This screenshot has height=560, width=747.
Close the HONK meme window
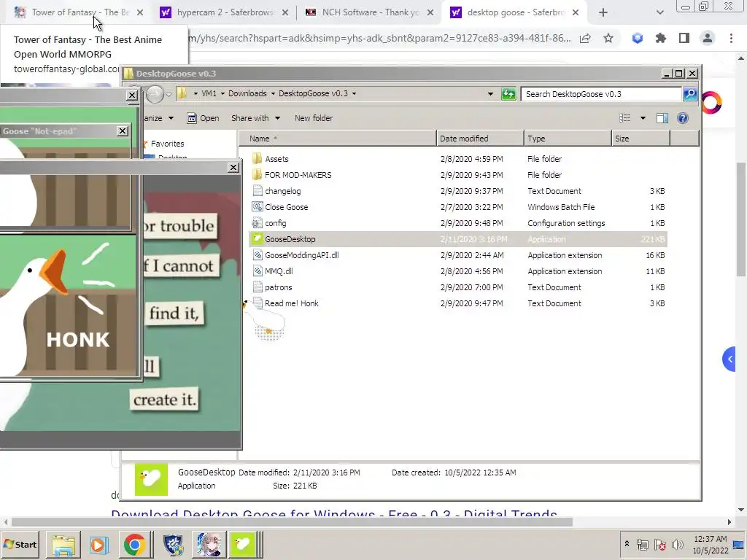[132, 96]
